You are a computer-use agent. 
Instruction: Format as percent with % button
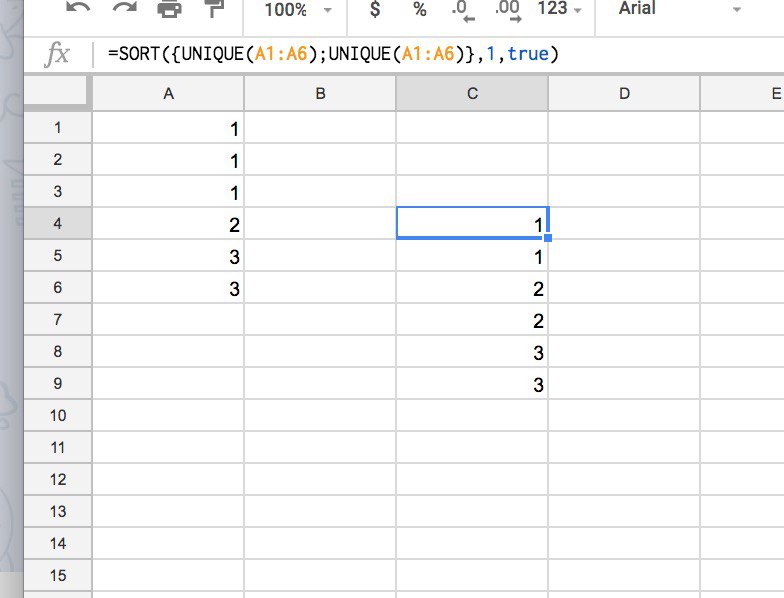[x=420, y=8]
